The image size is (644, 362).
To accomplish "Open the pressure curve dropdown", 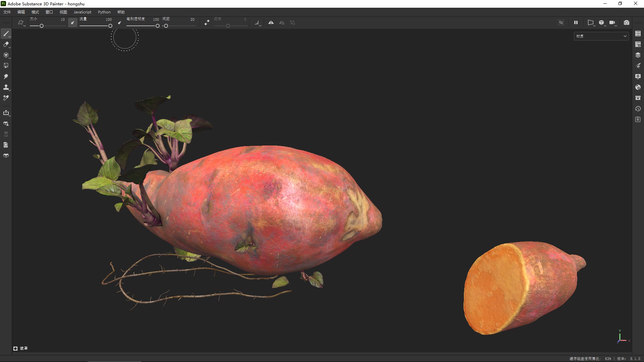I will (x=257, y=23).
